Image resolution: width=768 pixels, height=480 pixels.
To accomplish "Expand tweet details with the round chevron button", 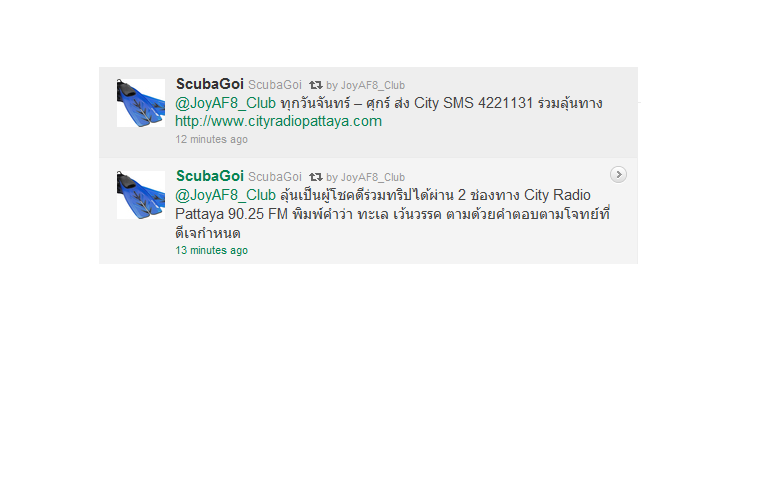I will pos(618,174).
